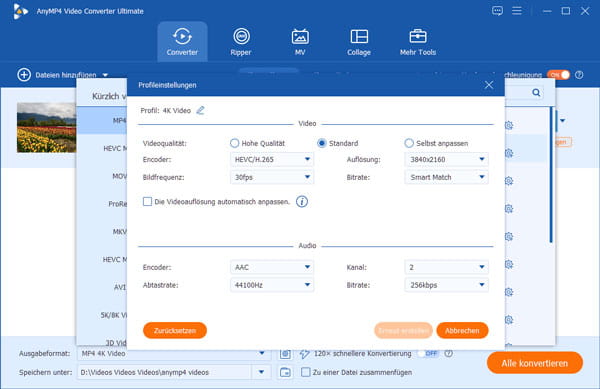600x389 pixels.
Task: Click the lightning fast conversion icon
Action: pos(305,354)
